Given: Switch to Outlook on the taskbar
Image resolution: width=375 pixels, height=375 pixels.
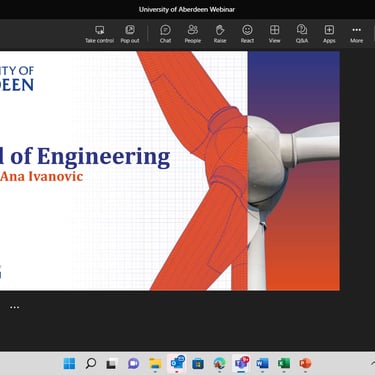Looking at the screenshot, I should pyautogui.click(x=177, y=363).
